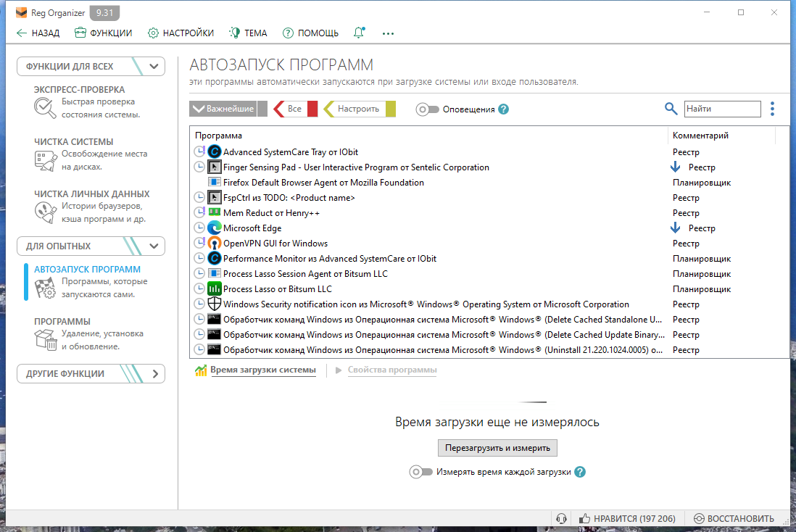Open Personal Data Cleanup icon in sidebar
The width and height of the screenshot is (796, 532).
[45, 212]
